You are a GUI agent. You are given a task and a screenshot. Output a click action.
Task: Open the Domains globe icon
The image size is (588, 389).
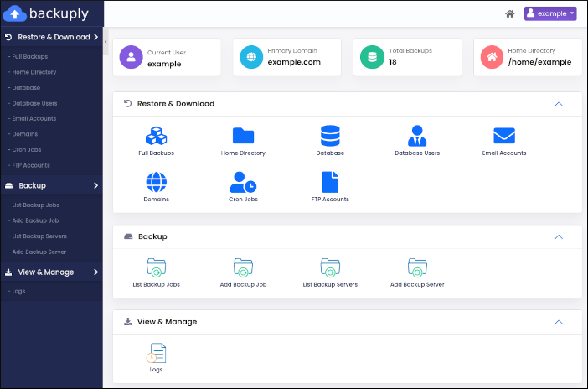pyautogui.click(x=156, y=183)
